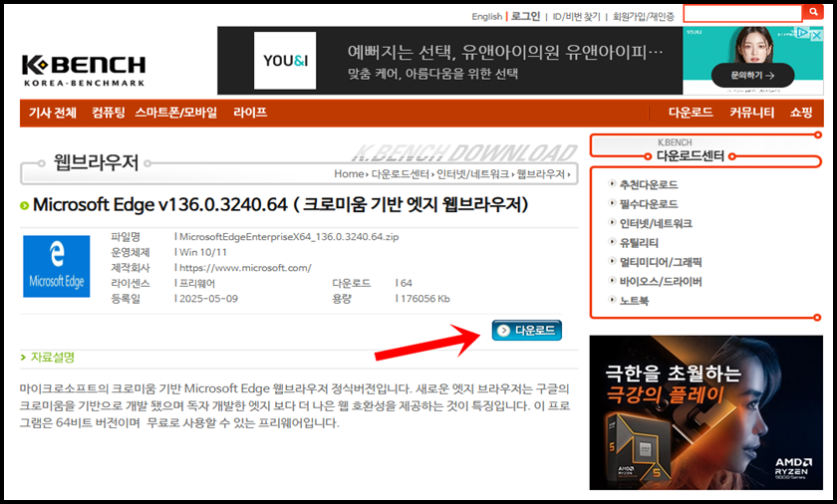Image resolution: width=837 pixels, height=504 pixels.
Task: Click the 다운로드센터 sidebar heading
Action: (x=691, y=155)
